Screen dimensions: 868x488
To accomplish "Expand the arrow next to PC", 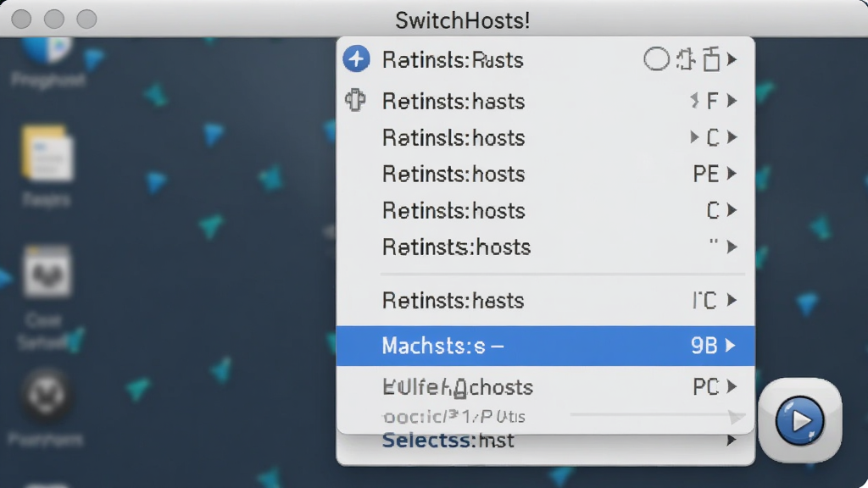I will coord(732,386).
